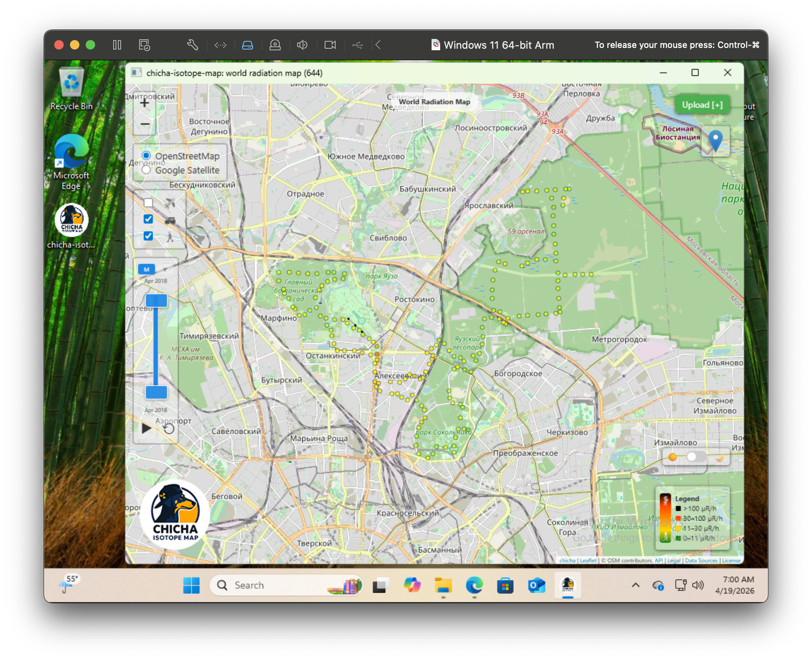The width and height of the screenshot is (812, 661).
Task: Open the License link in map footer
Action: point(731,560)
